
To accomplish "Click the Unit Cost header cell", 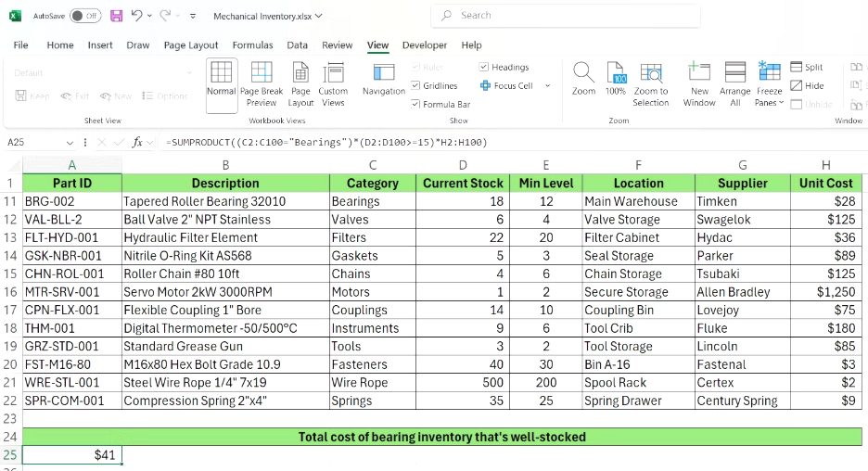I will [x=826, y=184].
